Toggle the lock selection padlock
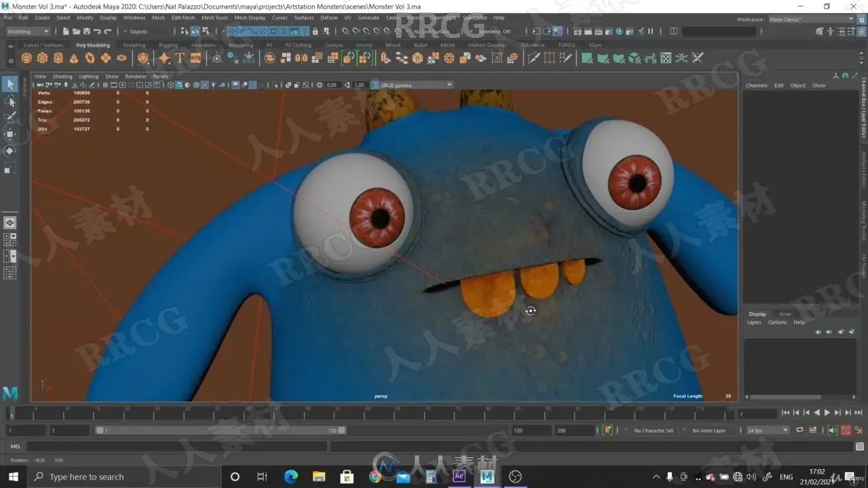This screenshot has width=868, height=488. pos(315,31)
